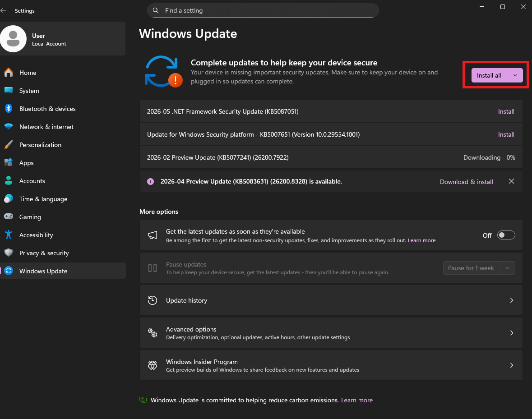
Task: Click the Gaming controller icon
Action: point(9,216)
